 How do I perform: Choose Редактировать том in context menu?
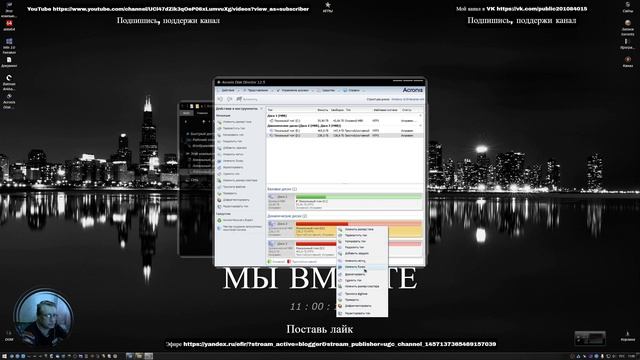362,313
